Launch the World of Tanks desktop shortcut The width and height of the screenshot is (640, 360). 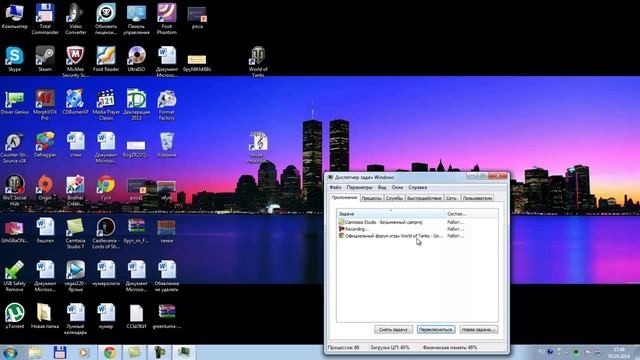(x=258, y=62)
